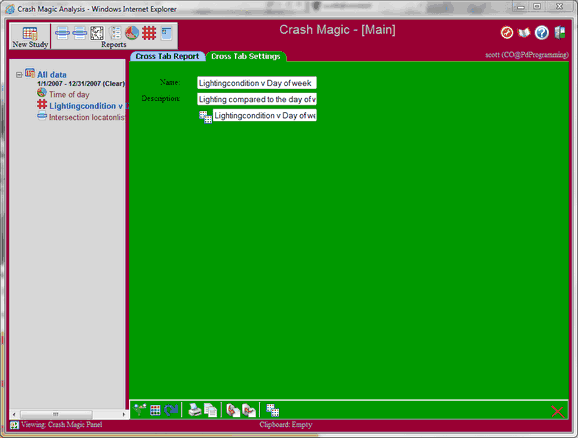Click the red grid icon beside Lightingcondition
Image resolution: width=578 pixels, height=438 pixels.
(x=42, y=104)
